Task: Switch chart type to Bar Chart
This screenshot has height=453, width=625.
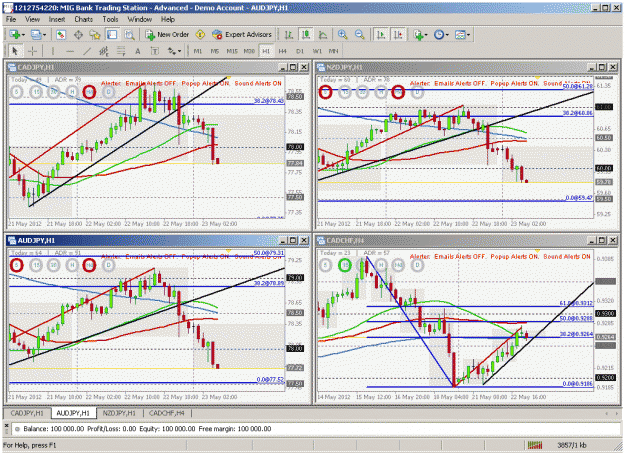Action: (289, 35)
